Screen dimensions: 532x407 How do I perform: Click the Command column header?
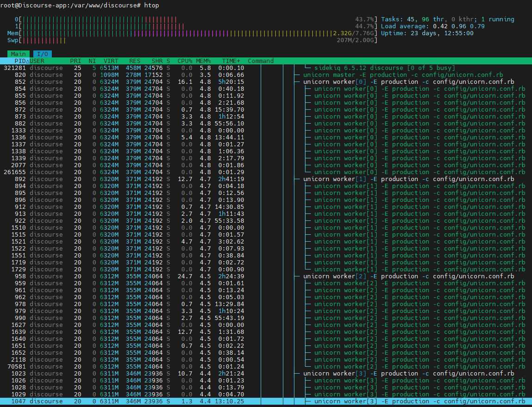pos(260,61)
